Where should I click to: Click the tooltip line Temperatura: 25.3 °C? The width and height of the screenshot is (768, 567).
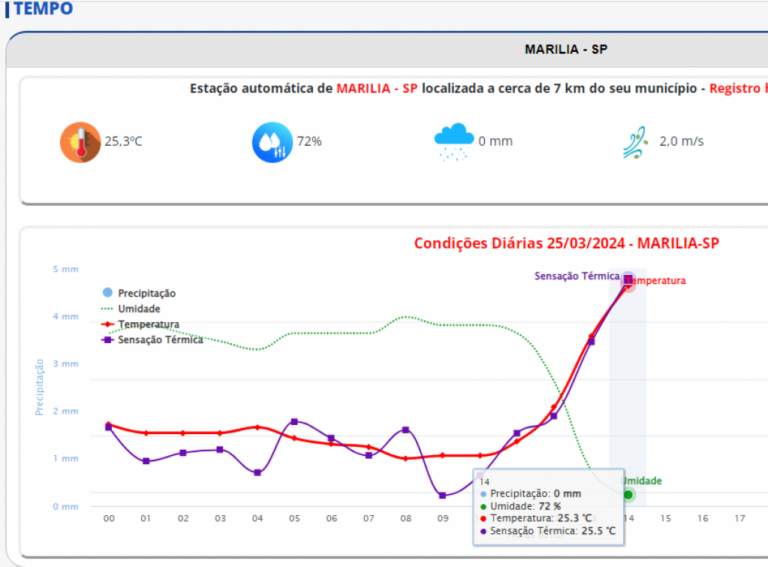[536, 518]
